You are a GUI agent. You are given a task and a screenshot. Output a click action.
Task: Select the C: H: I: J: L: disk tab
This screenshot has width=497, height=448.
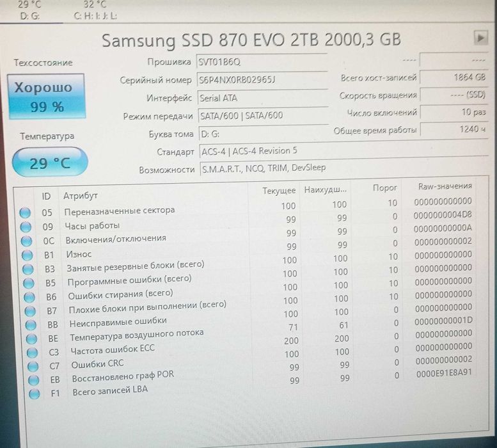coord(95,10)
